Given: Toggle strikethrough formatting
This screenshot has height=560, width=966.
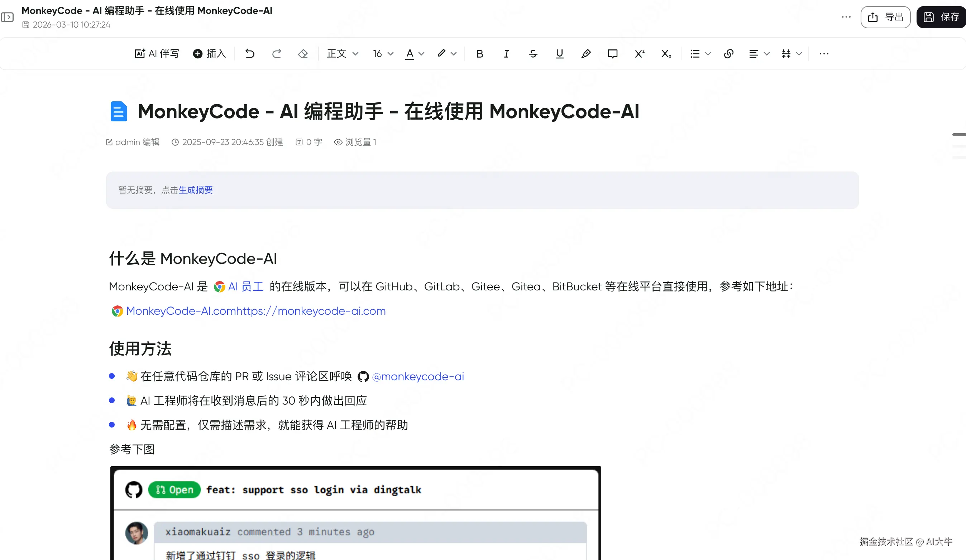Looking at the screenshot, I should point(533,54).
